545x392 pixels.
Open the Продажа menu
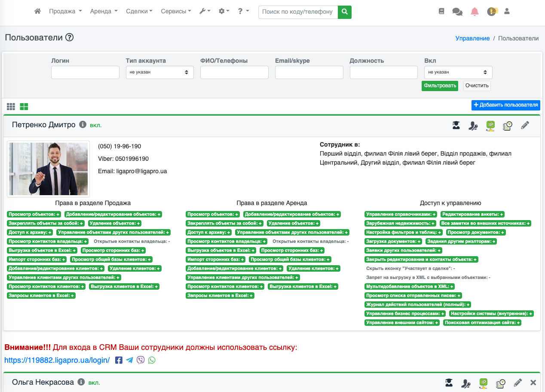65,12
